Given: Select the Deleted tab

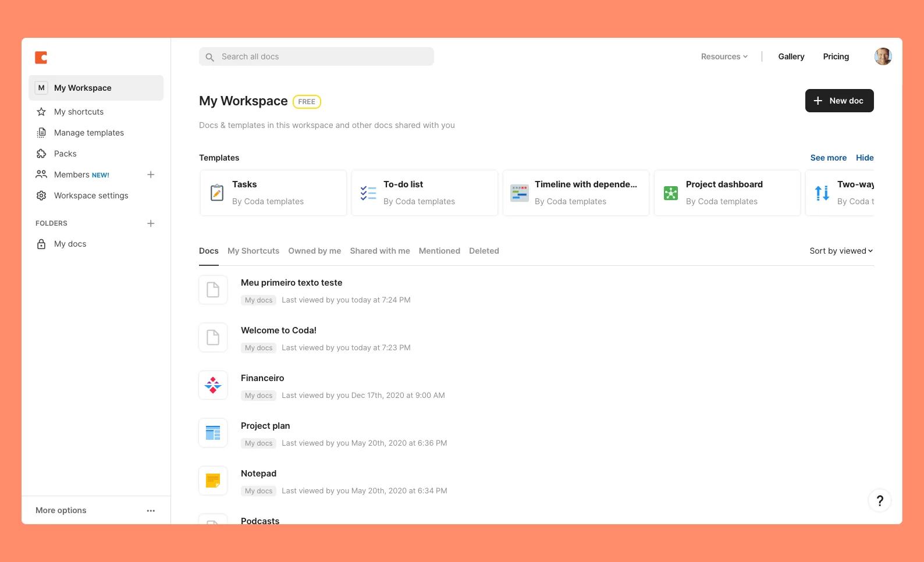Looking at the screenshot, I should pos(484,251).
